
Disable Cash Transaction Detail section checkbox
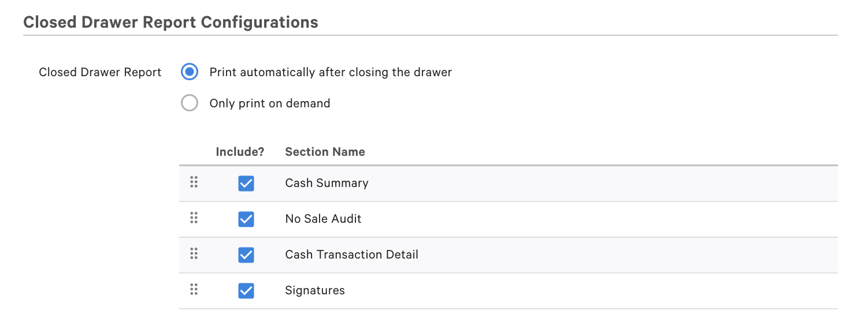(x=246, y=255)
